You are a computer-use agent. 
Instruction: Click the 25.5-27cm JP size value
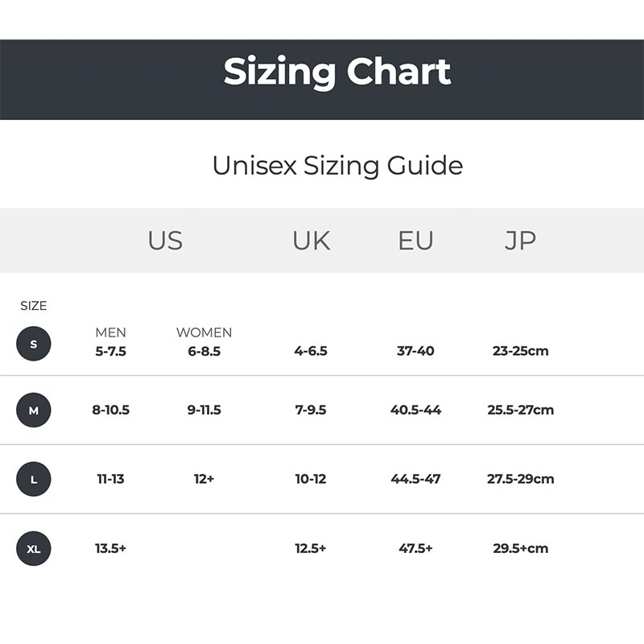click(520, 410)
